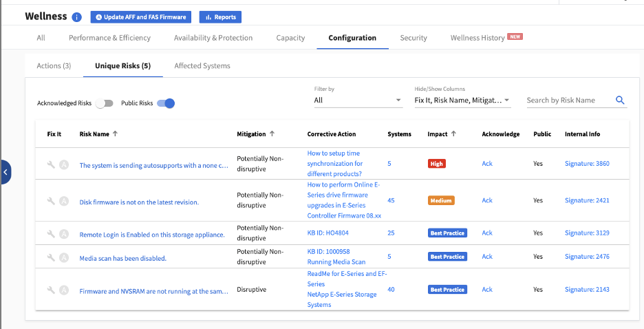644x329 pixels.
Task: Open the Reports button
Action: click(220, 17)
